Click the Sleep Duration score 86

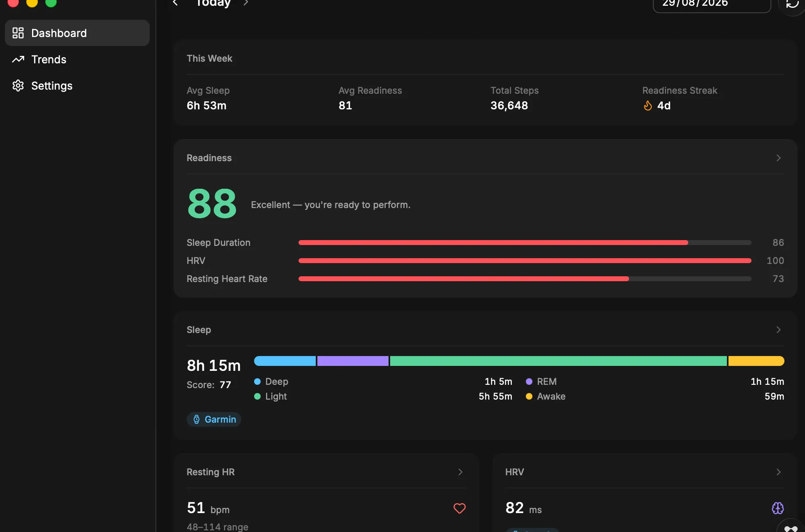coord(778,243)
